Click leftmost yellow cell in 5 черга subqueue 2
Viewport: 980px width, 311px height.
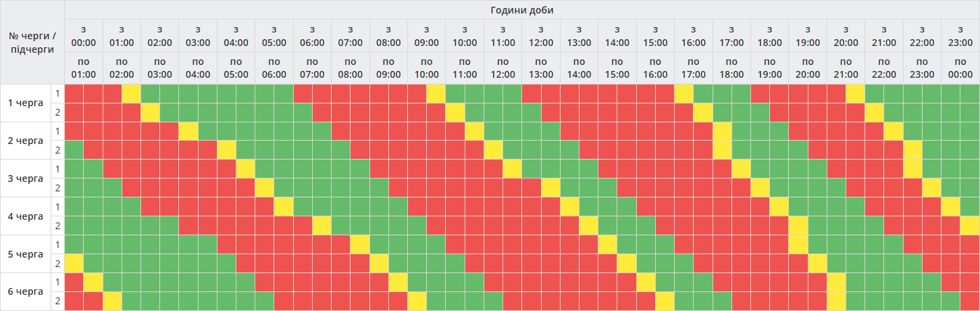74,264
